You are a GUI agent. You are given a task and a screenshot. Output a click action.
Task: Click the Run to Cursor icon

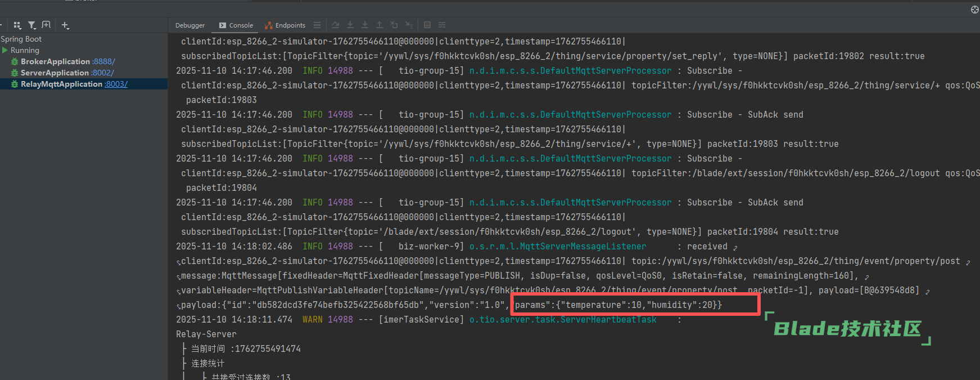[x=409, y=25]
